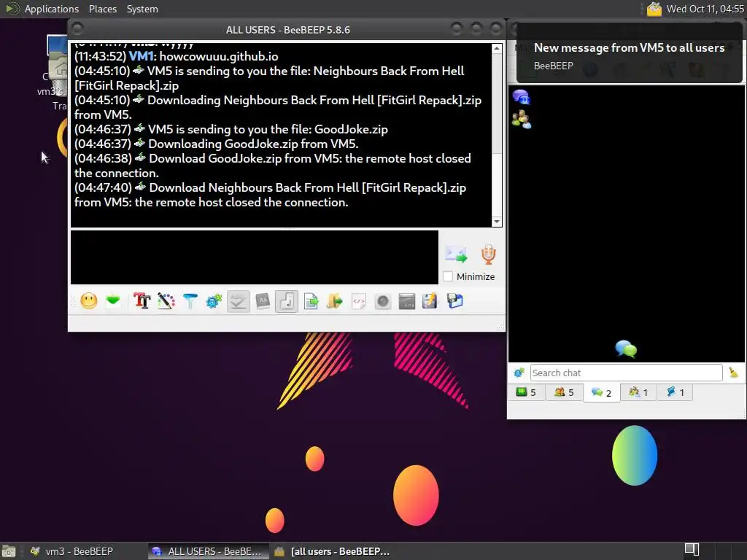Click the chat scrollbar down arrow
747x560 pixels.
(x=497, y=222)
